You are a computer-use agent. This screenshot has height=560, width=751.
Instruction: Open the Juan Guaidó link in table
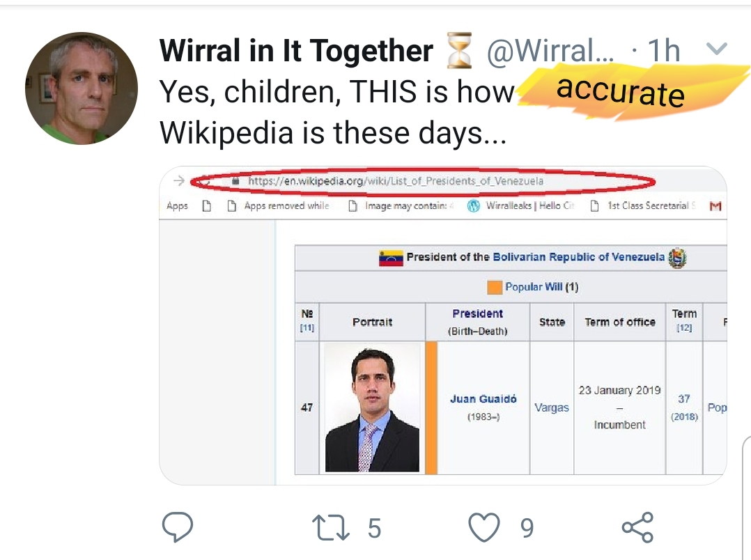(x=483, y=399)
